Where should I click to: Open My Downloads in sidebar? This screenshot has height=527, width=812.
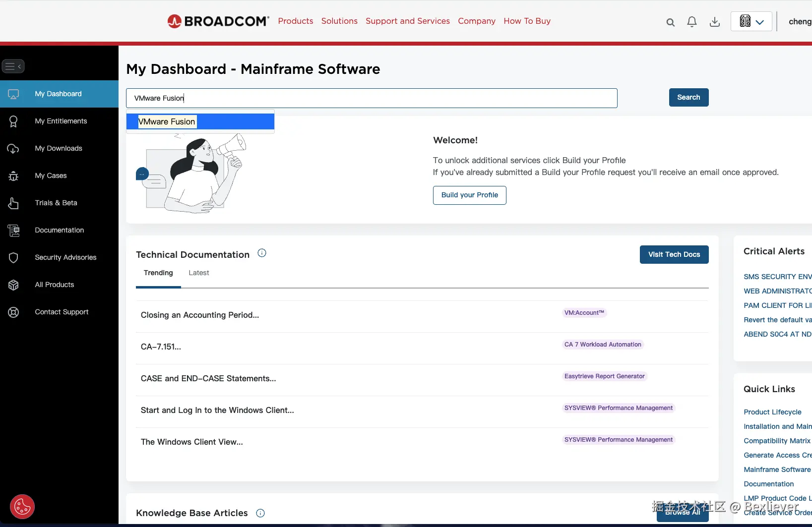pyautogui.click(x=59, y=148)
